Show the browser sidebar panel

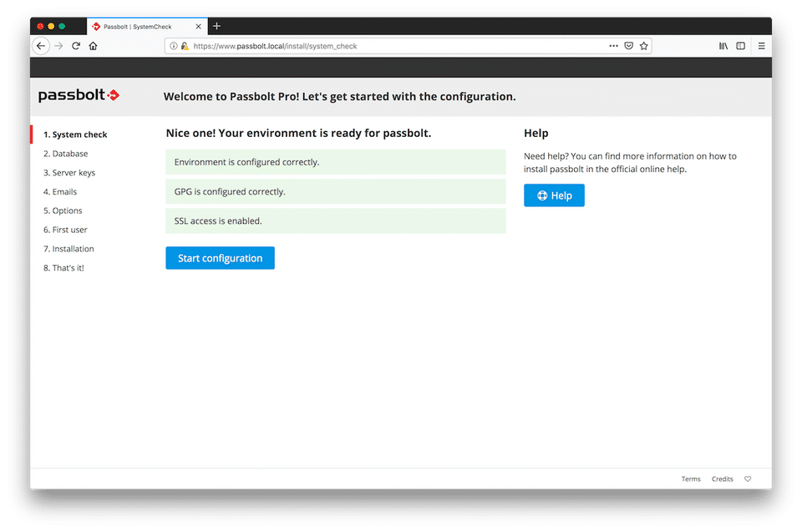coord(740,46)
